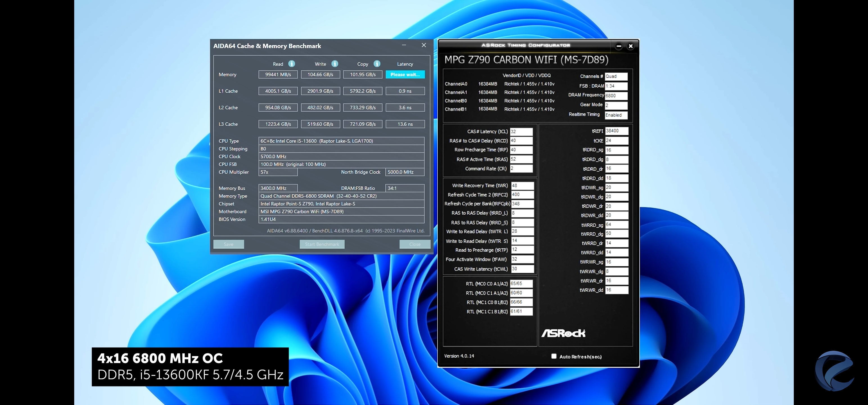This screenshot has width=868, height=405.
Task: Select the Command Rate (CR) field
Action: [521, 169]
